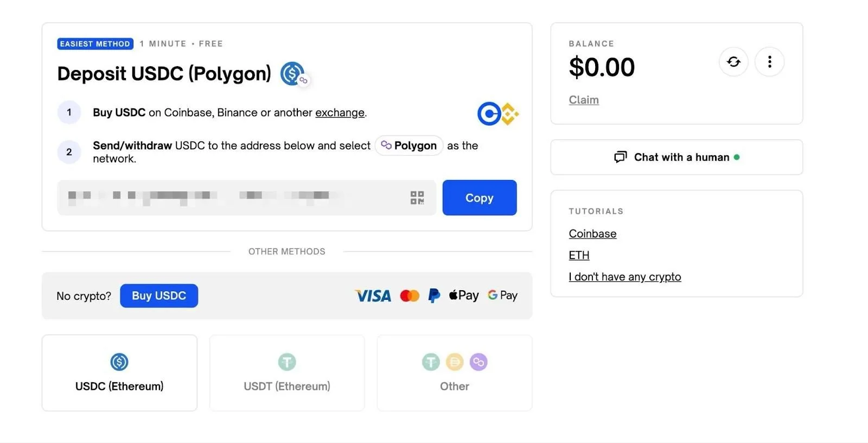Click the EASIEST METHOD badge
The height and width of the screenshot is (443, 868).
click(x=95, y=43)
